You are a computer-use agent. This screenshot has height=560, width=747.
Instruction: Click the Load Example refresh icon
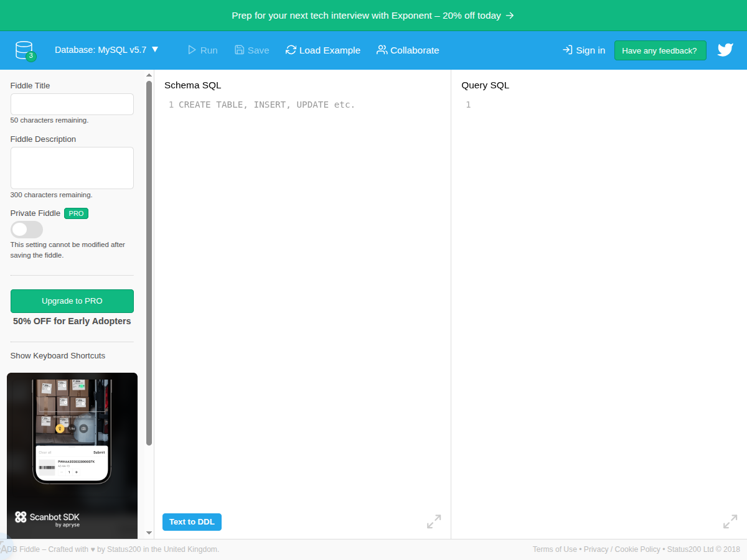[x=291, y=50]
